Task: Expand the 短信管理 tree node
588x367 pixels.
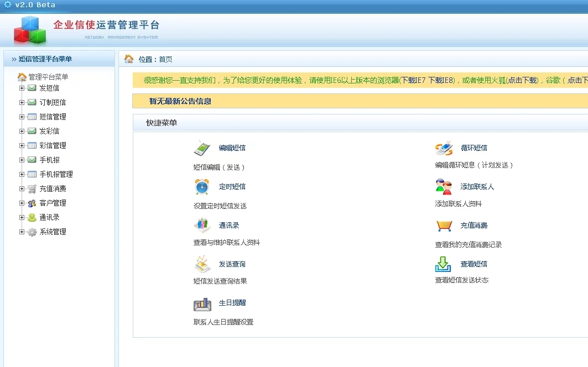Action: pos(22,117)
